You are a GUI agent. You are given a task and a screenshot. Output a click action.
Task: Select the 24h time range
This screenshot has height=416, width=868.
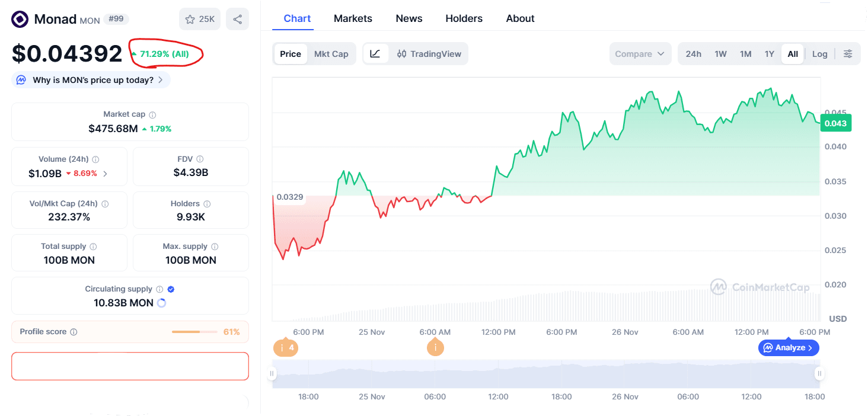tap(693, 54)
